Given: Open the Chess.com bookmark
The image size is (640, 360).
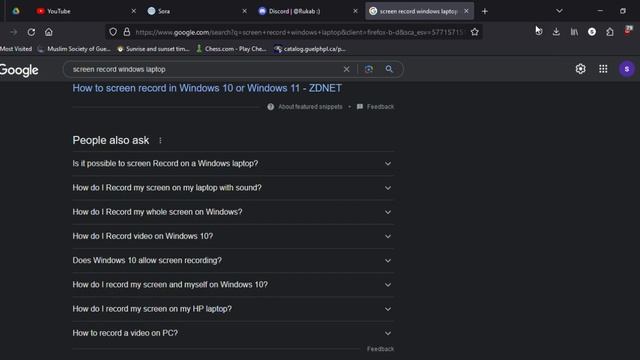Looking at the screenshot, I should click(231, 49).
